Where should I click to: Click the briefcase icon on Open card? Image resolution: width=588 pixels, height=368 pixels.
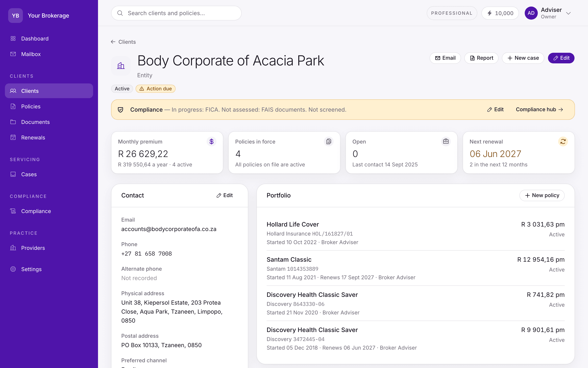[446, 141]
